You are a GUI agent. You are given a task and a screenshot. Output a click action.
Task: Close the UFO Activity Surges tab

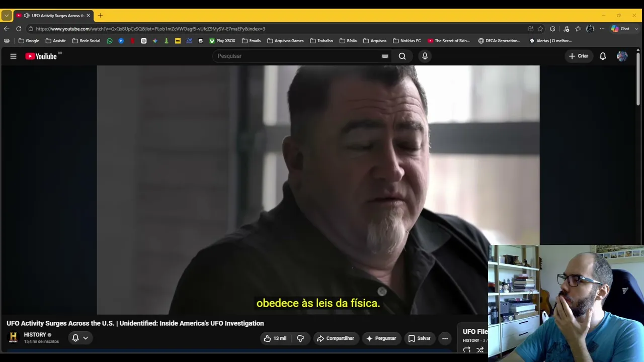(x=88, y=16)
